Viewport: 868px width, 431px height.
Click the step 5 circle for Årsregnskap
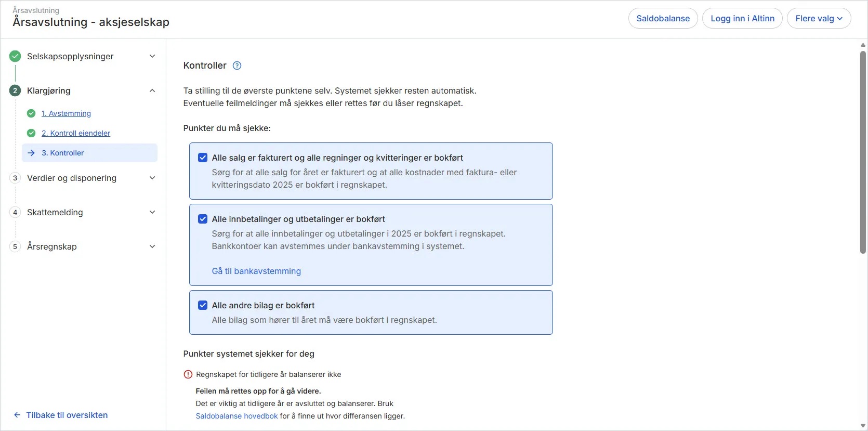[x=15, y=246]
